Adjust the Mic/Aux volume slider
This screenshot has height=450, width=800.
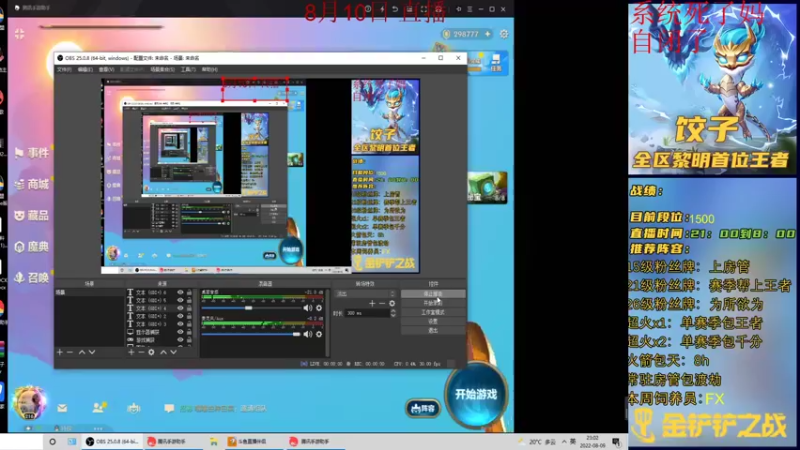251,334
